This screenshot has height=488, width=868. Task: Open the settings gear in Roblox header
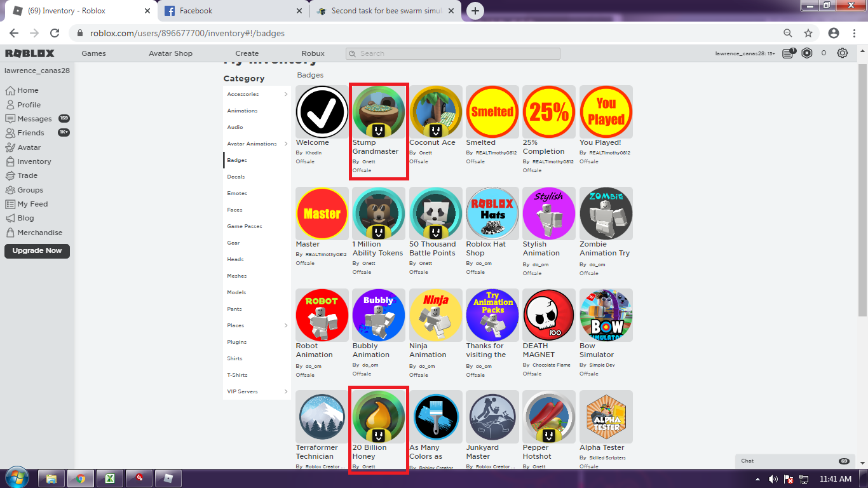[x=843, y=53]
